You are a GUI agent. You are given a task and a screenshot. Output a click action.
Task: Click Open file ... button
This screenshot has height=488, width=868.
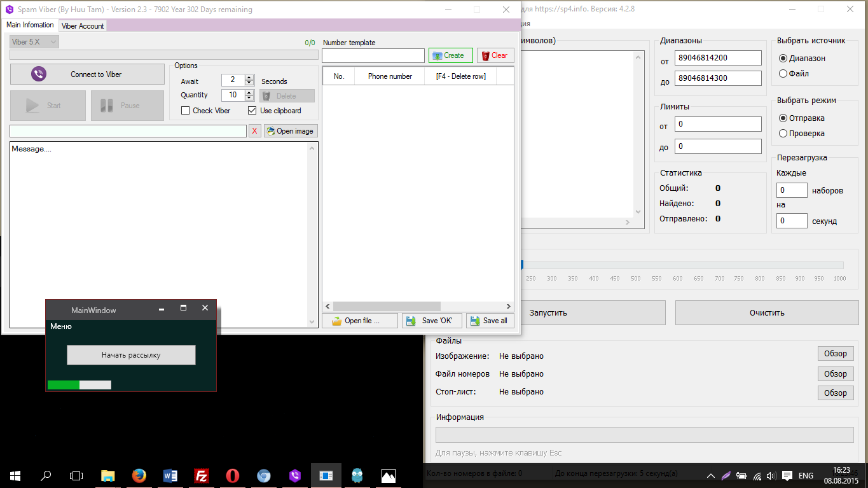tap(360, 321)
